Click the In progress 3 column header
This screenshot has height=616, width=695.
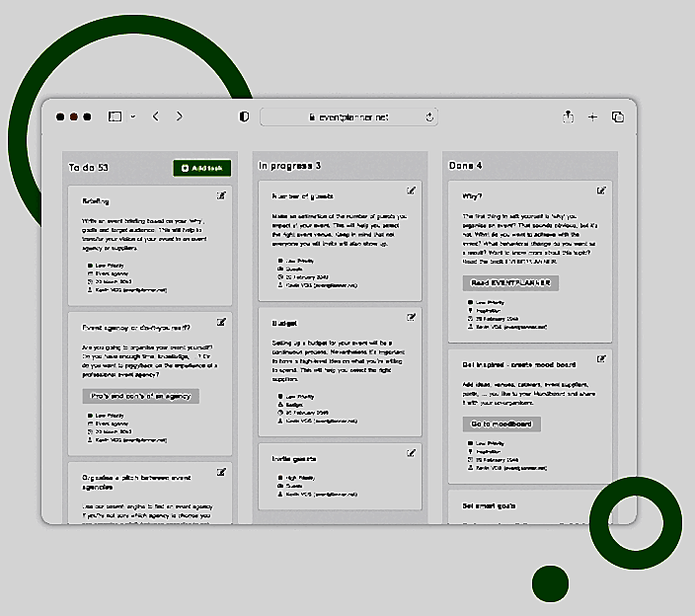pos(290,166)
